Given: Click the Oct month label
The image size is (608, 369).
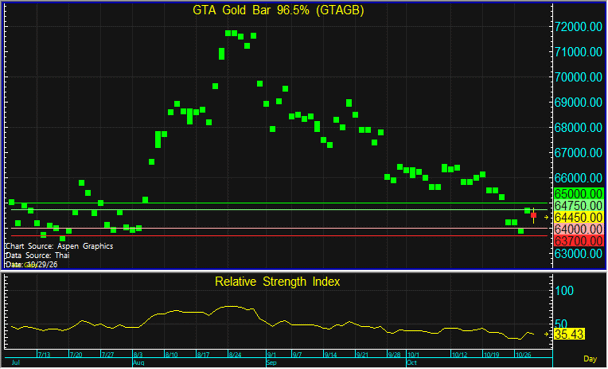Looking at the screenshot, I should point(412,363).
